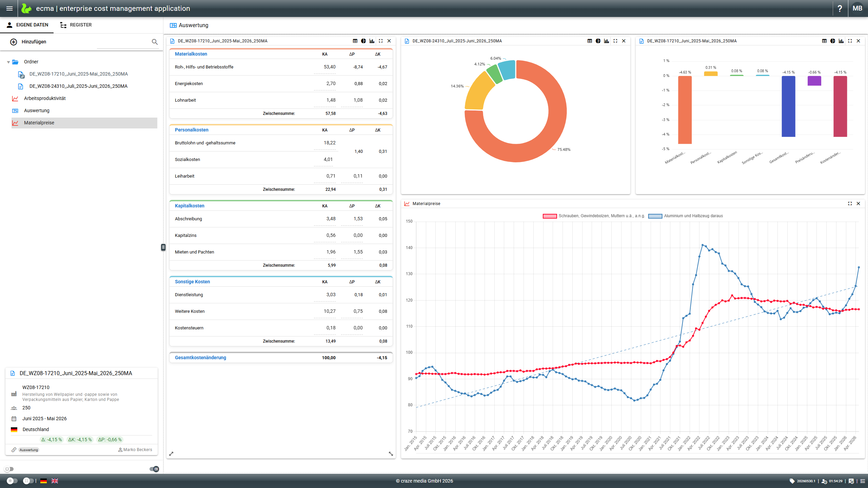Open the list icon in status bar
The height and width of the screenshot is (488, 868).
pos(863,481)
